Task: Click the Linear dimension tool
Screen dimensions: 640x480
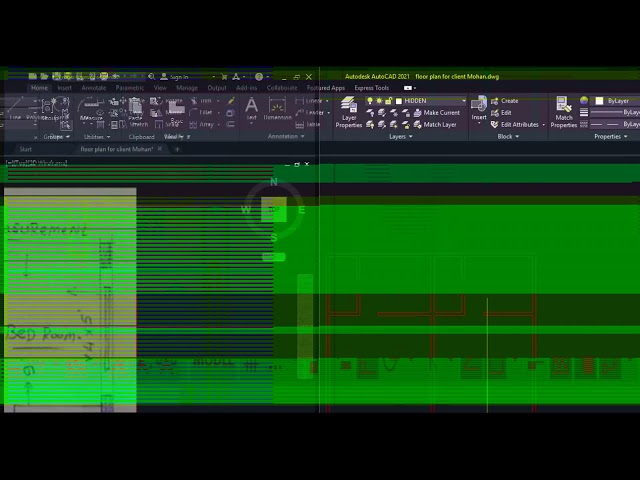Action: click(x=309, y=101)
